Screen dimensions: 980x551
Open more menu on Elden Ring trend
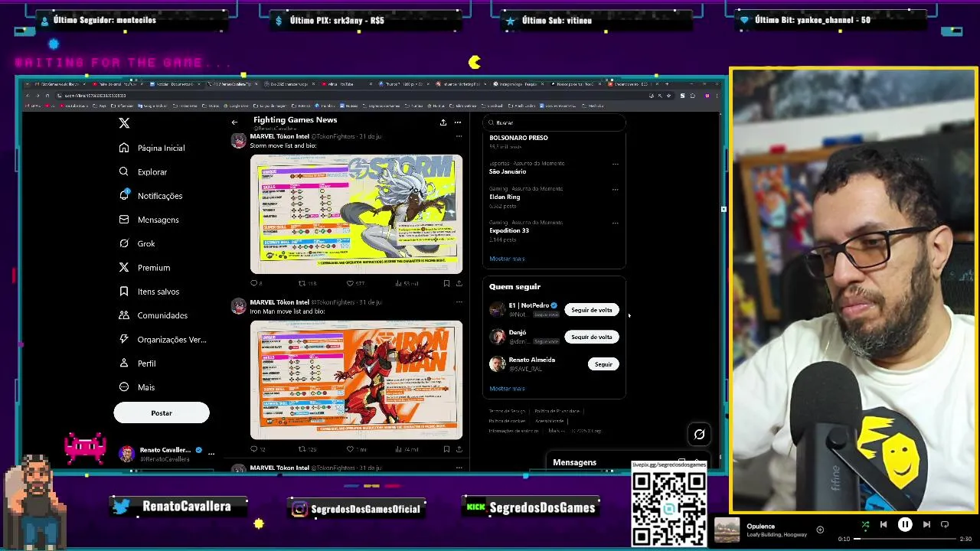[x=615, y=189]
